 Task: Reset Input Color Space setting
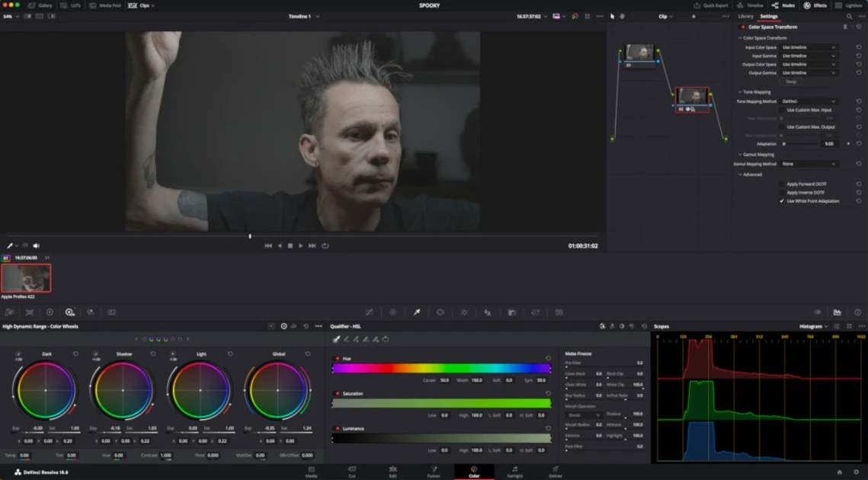[x=859, y=47]
